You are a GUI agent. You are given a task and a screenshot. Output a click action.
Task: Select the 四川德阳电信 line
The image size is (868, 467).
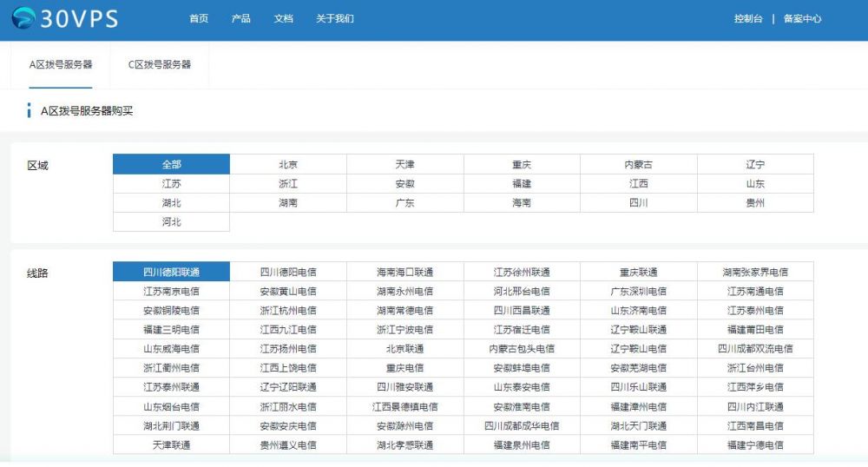pos(288,272)
